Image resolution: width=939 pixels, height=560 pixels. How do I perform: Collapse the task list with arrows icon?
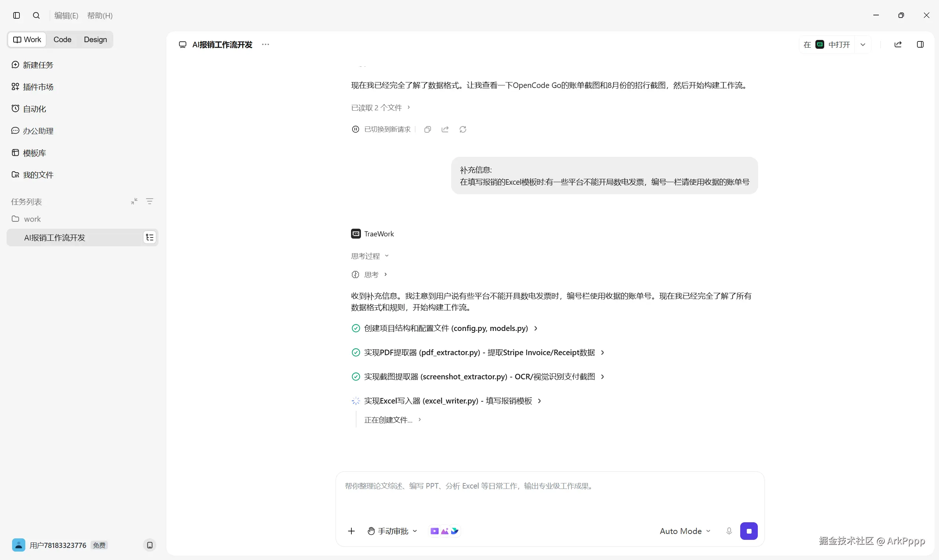pos(134,202)
